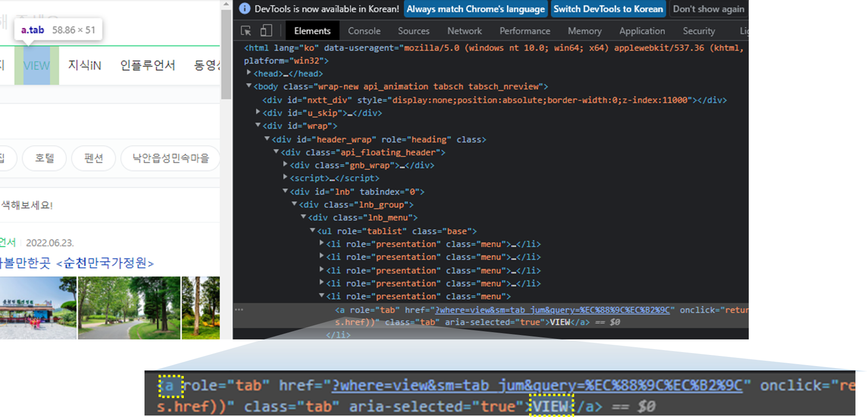This screenshot has width=868, height=417.
Task: Click the href link in selected anchor
Action: [552, 310]
